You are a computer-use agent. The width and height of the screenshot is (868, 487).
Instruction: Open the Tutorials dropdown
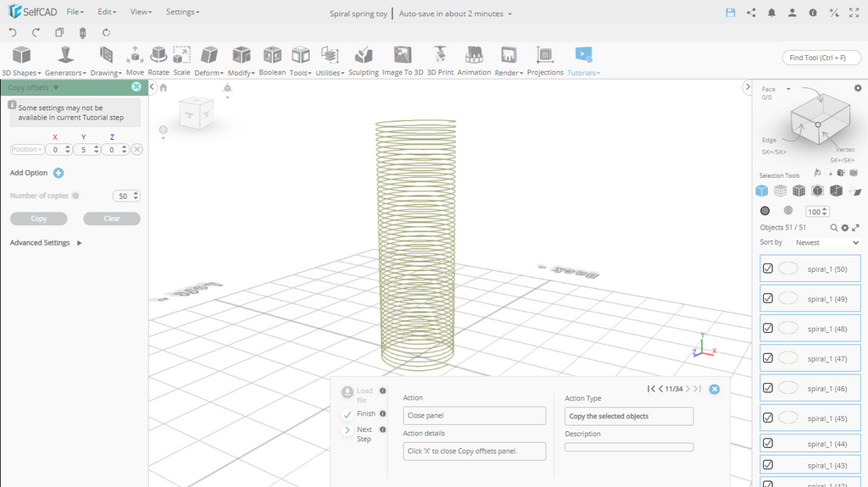pos(583,61)
